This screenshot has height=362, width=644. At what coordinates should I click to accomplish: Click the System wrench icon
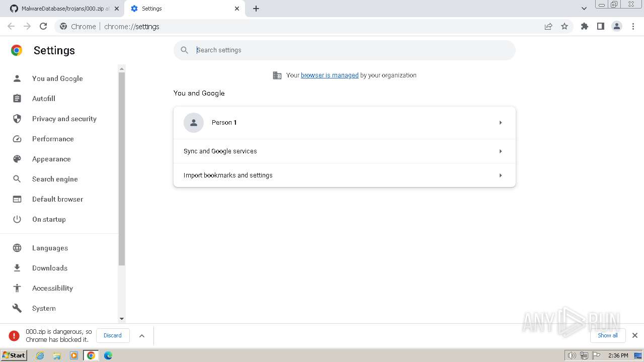[17, 308]
